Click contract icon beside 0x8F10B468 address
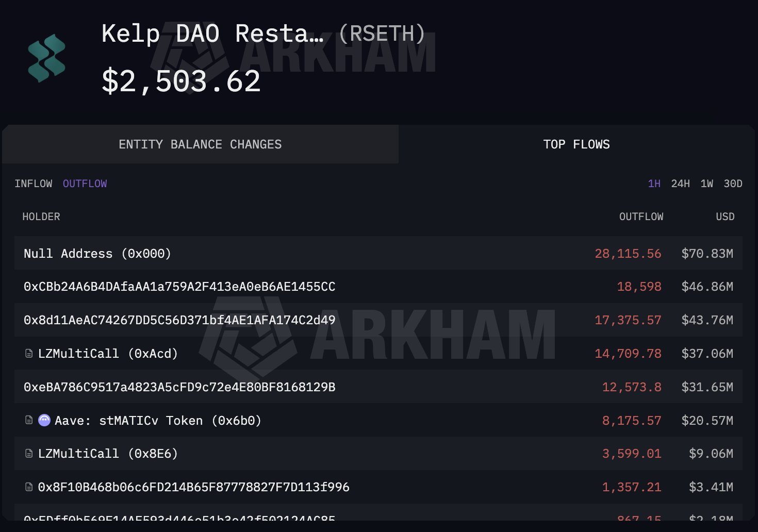Screen dimensions: 758x532 pyautogui.click(x=29, y=487)
